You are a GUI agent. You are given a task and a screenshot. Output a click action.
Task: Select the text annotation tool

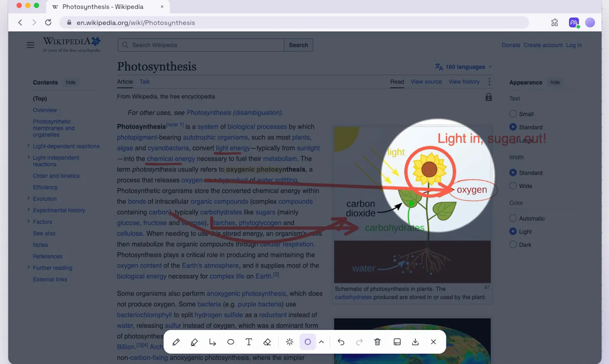pyautogui.click(x=249, y=342)
